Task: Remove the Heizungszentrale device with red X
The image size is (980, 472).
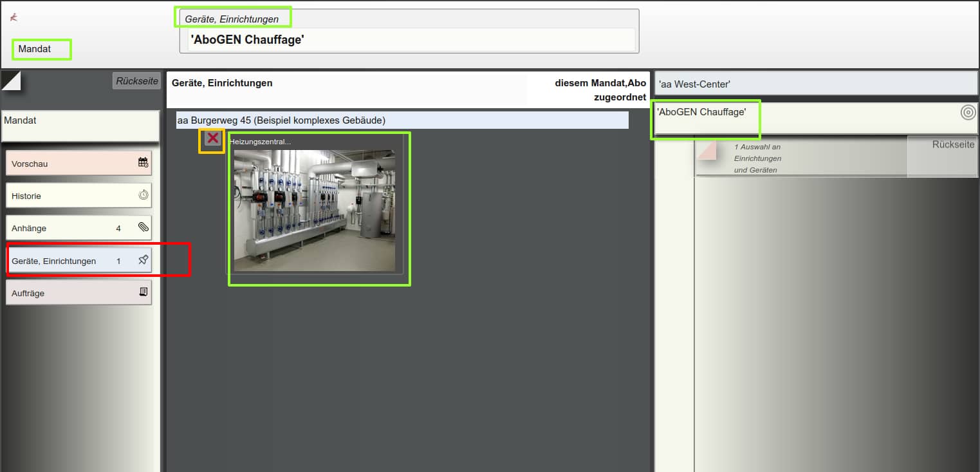Action: (212, 138)
